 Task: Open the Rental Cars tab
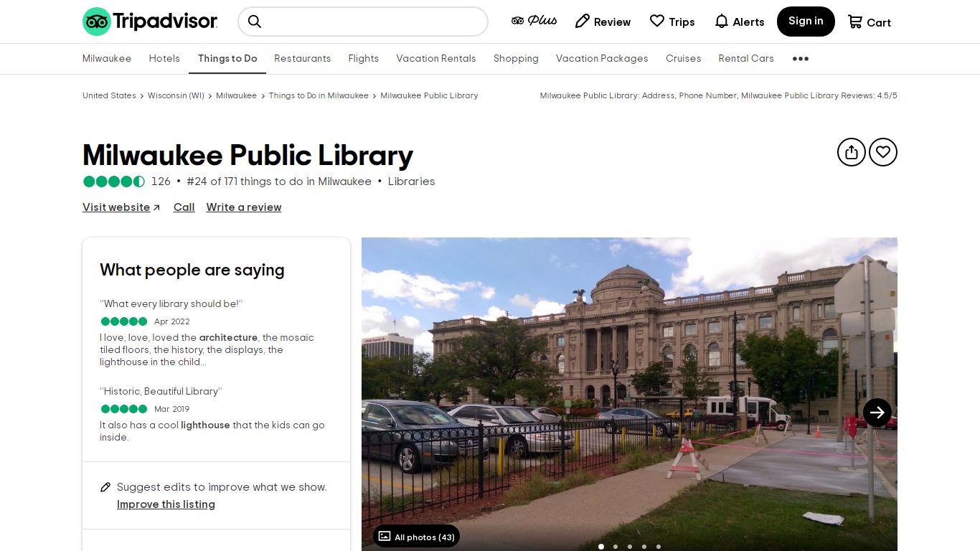click(746, 59)
